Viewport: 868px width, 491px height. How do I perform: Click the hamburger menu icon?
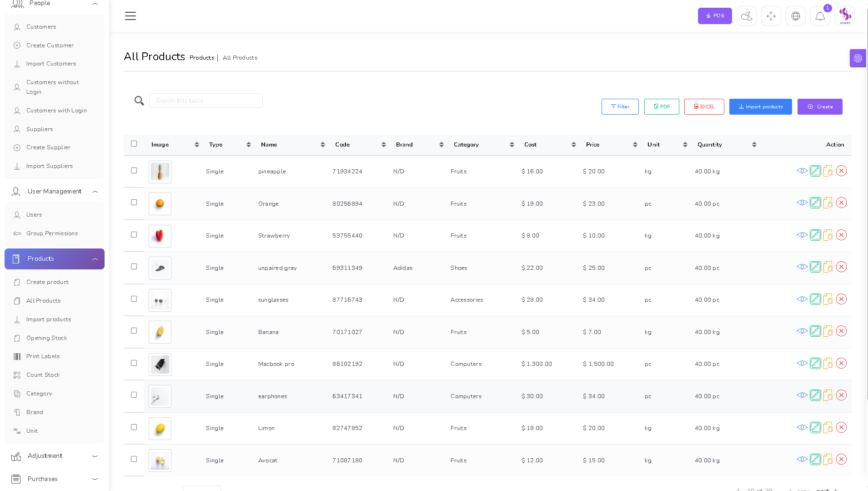[130, 16]
